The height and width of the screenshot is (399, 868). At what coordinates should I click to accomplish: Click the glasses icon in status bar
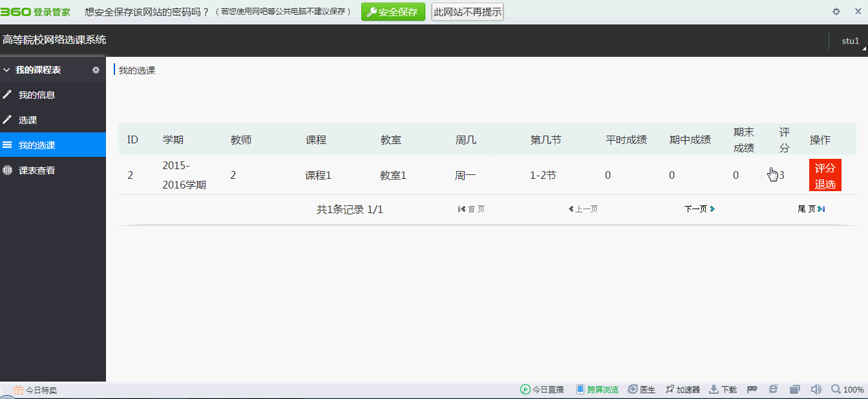pos(752,389)
